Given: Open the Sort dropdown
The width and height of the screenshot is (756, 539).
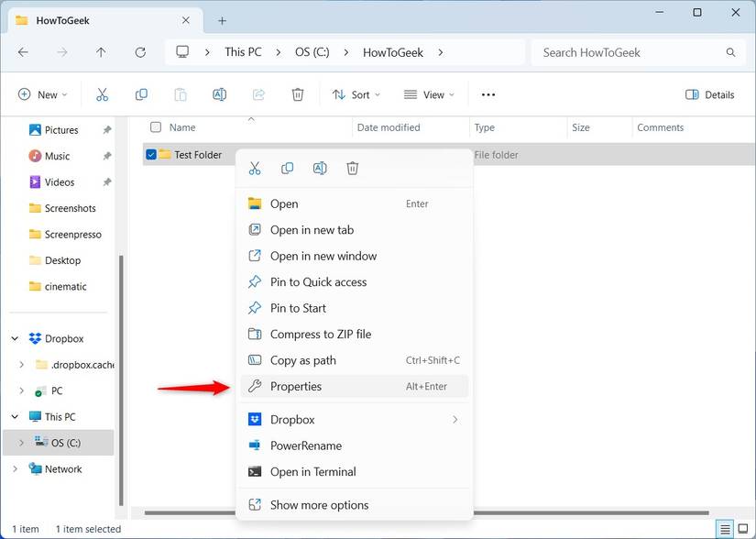Looking at the screenshot, I should [x=356, y=94].
